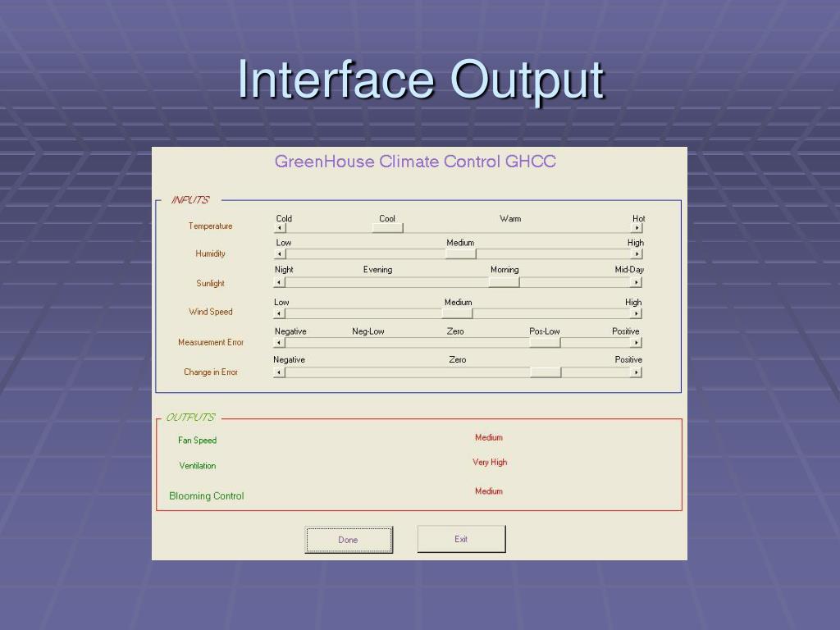
Task: Click the Done button
Action: [x=349, y=540]
